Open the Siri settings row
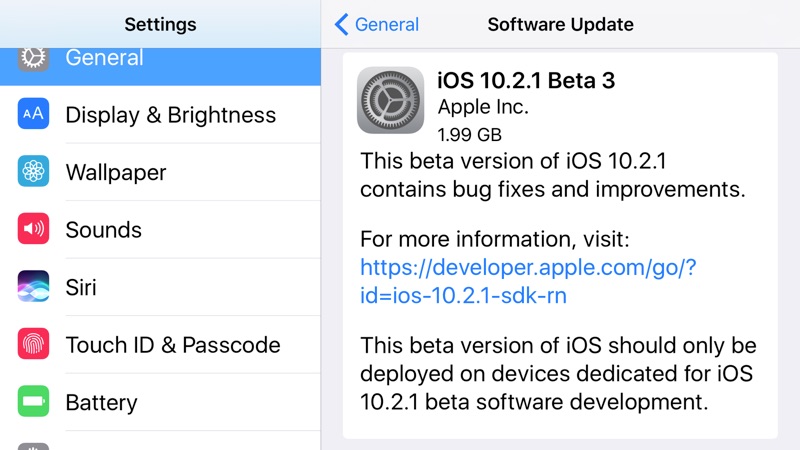Viewport: 800px width, 450px height. tap(82, 287)
